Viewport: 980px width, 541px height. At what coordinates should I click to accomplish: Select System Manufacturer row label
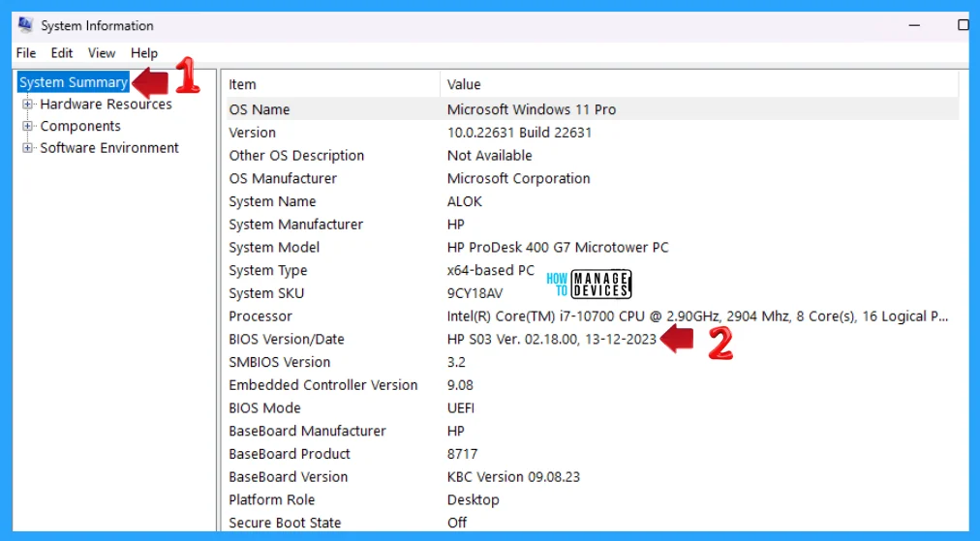coord(295,225)
